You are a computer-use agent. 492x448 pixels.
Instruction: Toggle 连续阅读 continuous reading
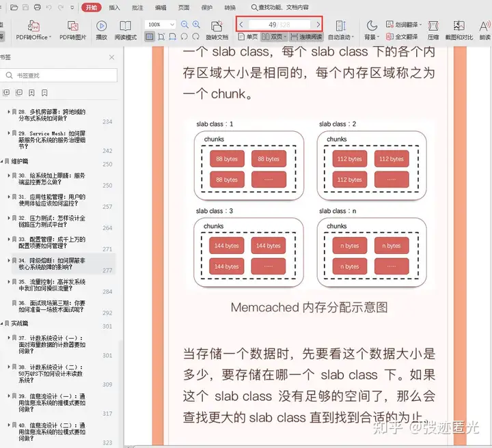306,37
